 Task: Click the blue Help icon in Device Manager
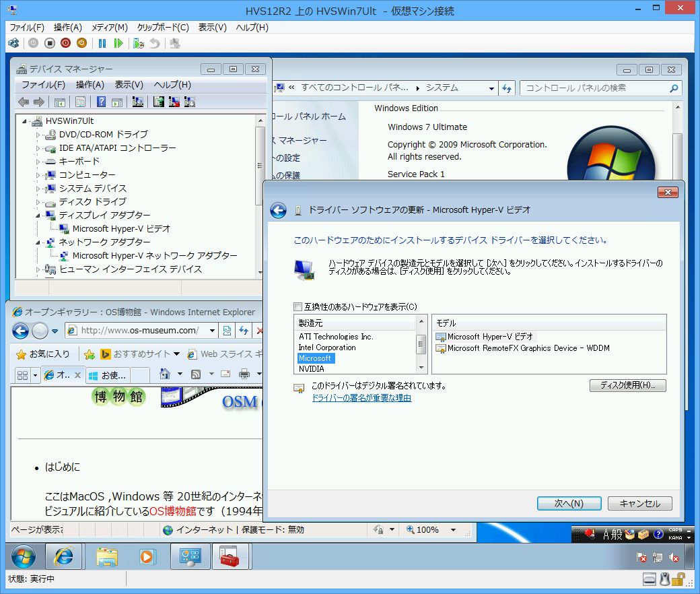click(102, 102)
